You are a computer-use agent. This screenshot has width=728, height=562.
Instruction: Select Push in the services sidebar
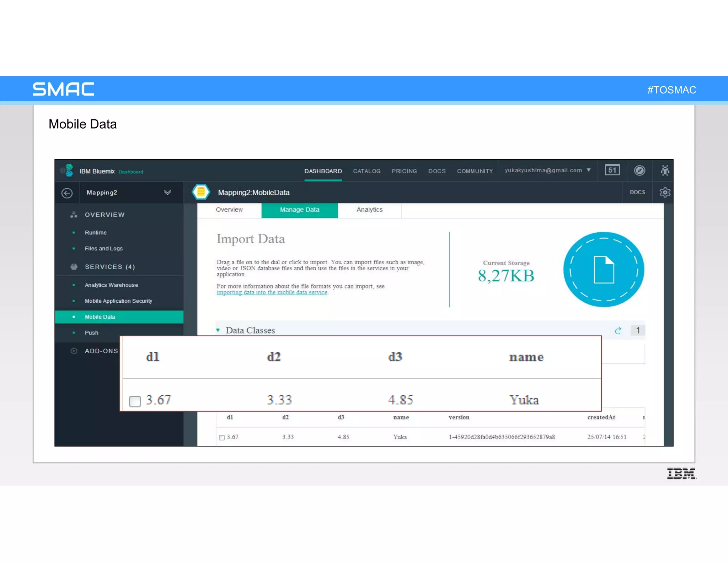click(x=91, y=333)
